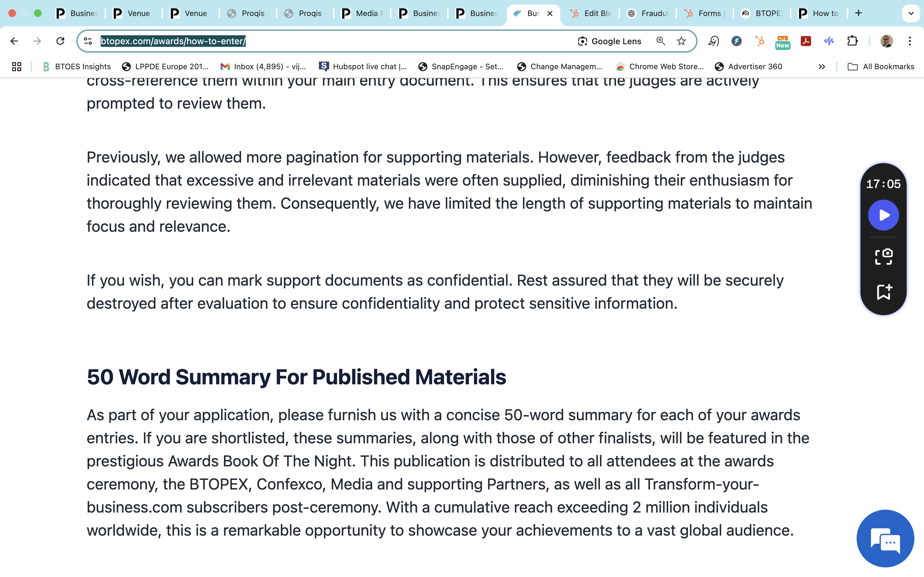
Task: Click the add bookmark icon on recorder widget
Action: 883,292
